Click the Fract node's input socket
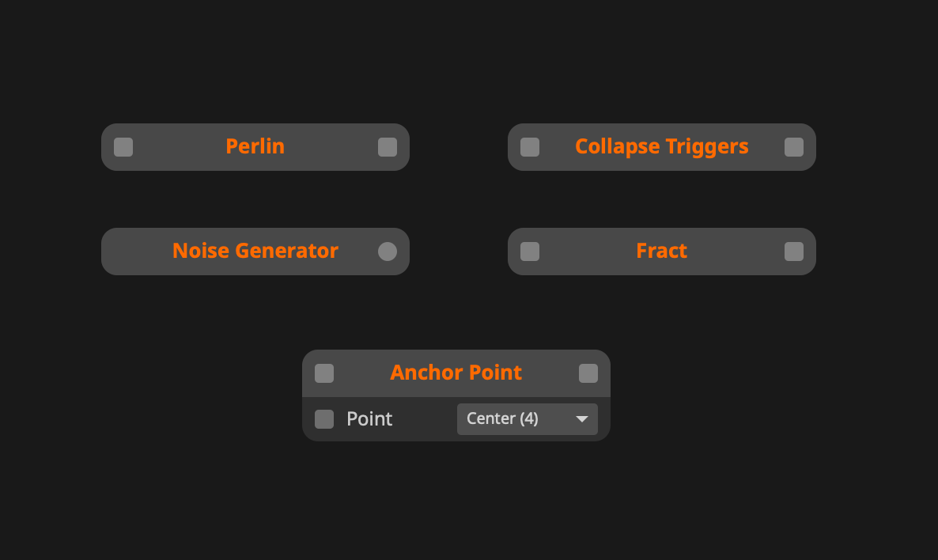This screenshot has height=560, width=938. pyautogui.click(x=530, y=252)
